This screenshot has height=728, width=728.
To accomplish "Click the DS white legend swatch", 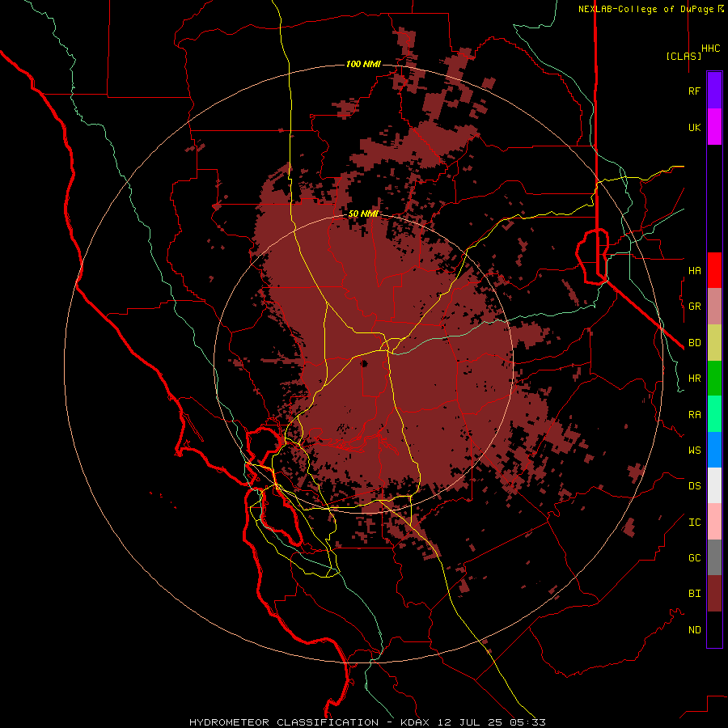I will coord(714,485).
